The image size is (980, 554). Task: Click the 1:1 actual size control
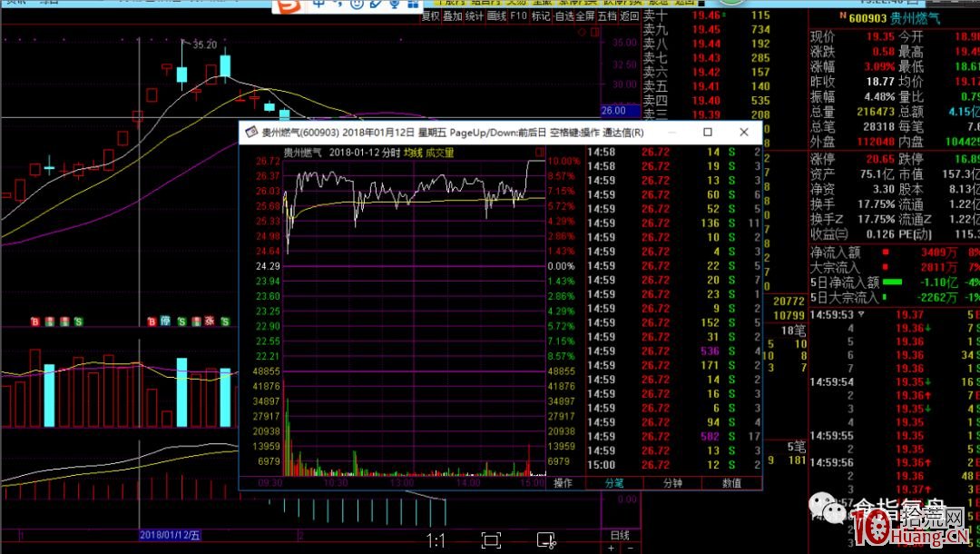(x=436, y=540)
